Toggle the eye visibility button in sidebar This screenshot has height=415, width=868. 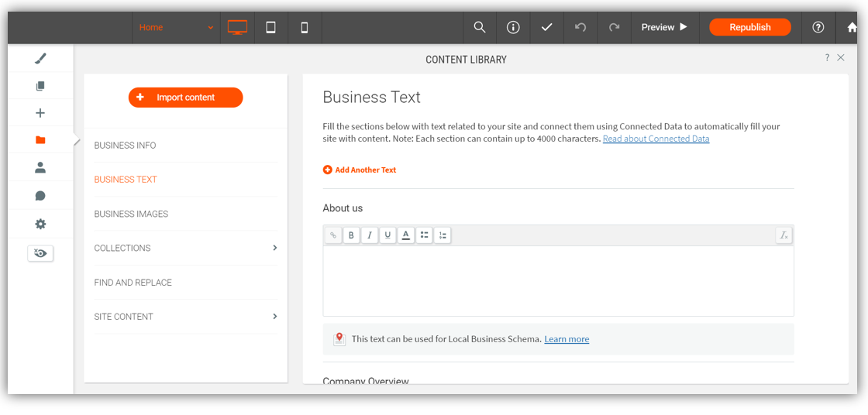pyautogui.click(x=40, y=253)
